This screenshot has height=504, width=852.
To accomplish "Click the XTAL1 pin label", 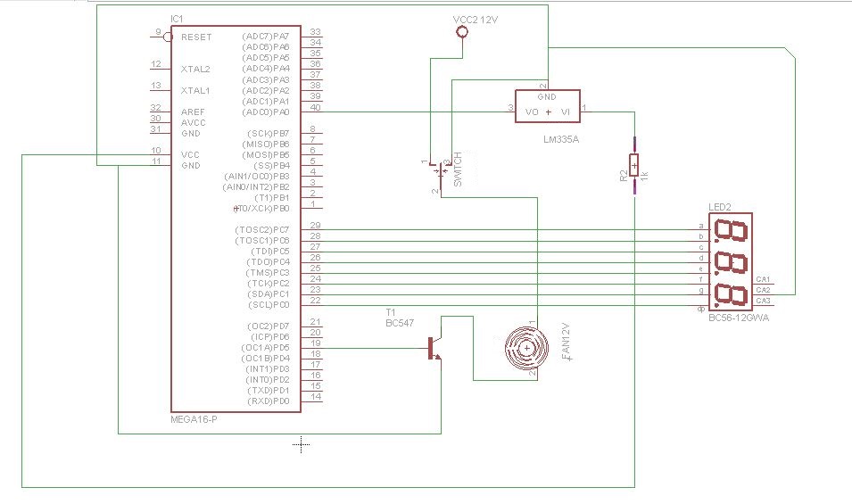I will (195, 91).
